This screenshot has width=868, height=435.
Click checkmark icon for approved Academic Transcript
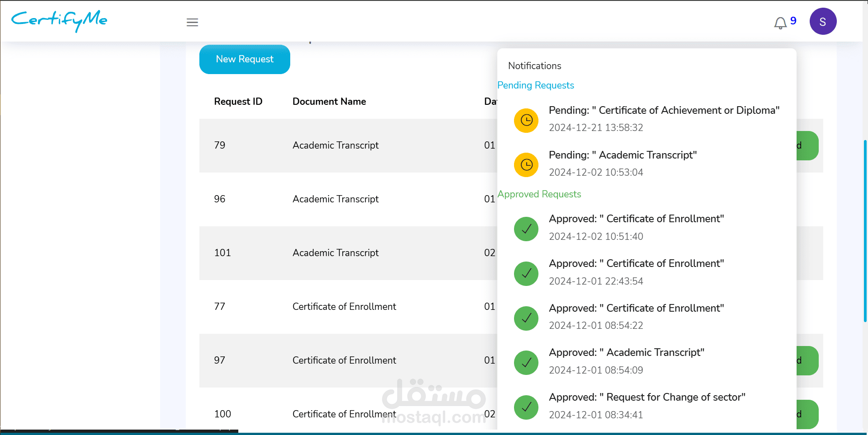[526, 363]
